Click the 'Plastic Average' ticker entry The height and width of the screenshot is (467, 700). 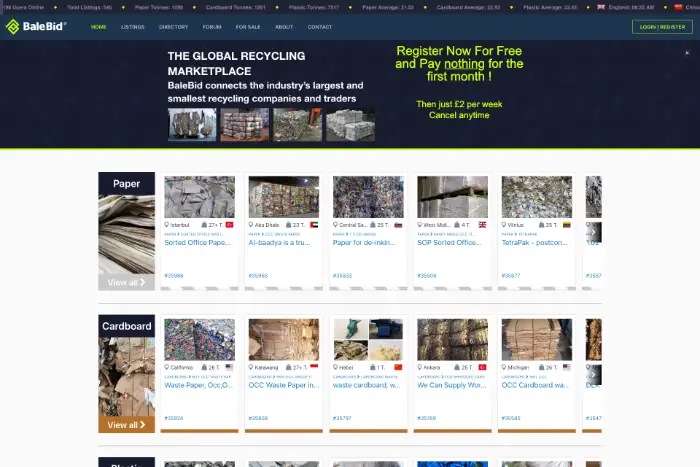click(x=550, y=7)
